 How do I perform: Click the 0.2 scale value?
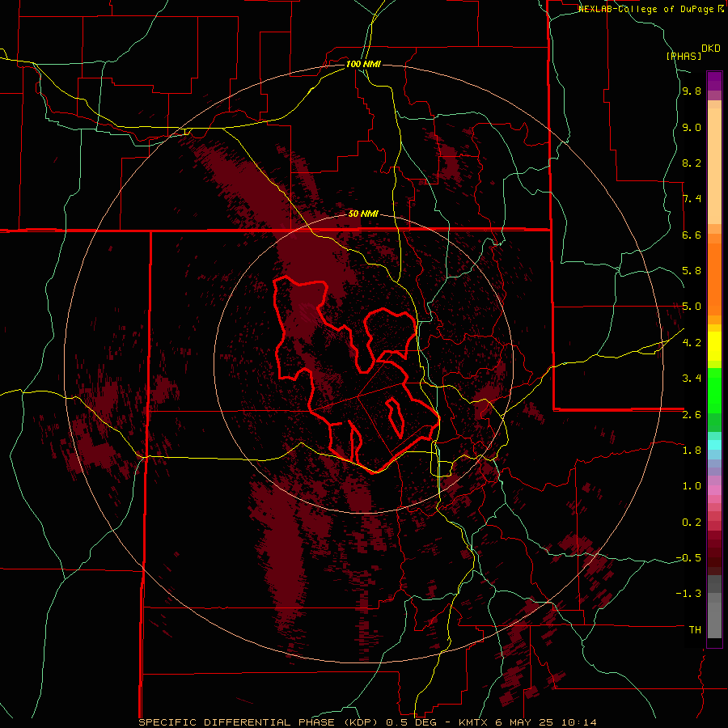[x=692, y=523]
